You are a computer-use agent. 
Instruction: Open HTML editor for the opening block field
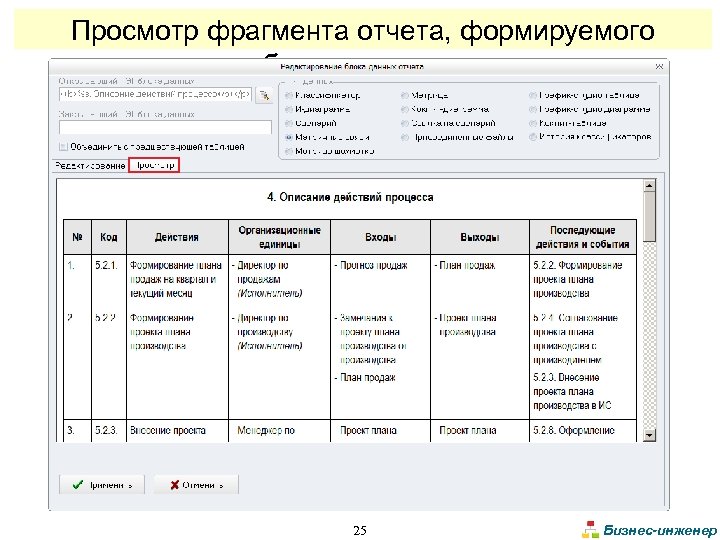click(264, 95)
